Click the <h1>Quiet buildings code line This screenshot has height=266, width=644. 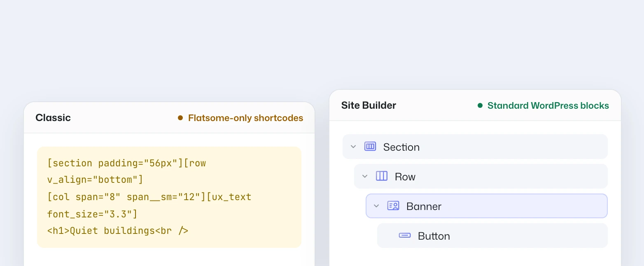click(118, 231)
